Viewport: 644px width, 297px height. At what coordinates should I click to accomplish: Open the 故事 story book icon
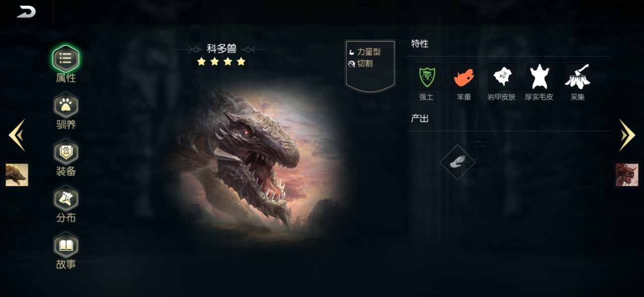click(x=66, y=245)
